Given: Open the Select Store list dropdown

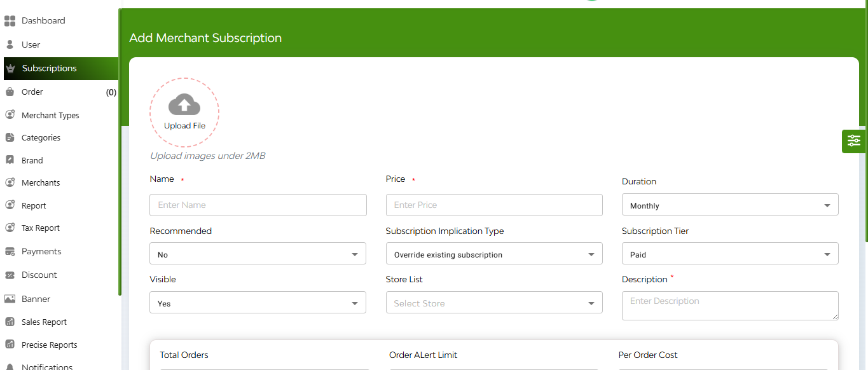Looking at the screenshot, I should click(x=494, y=303).
